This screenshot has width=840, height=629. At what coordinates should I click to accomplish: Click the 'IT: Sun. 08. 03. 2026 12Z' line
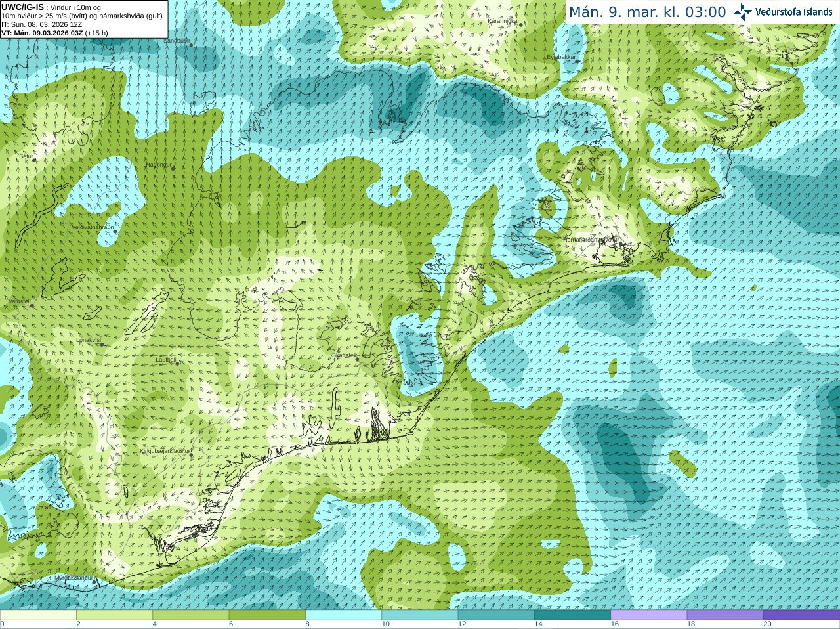(42, 24)
